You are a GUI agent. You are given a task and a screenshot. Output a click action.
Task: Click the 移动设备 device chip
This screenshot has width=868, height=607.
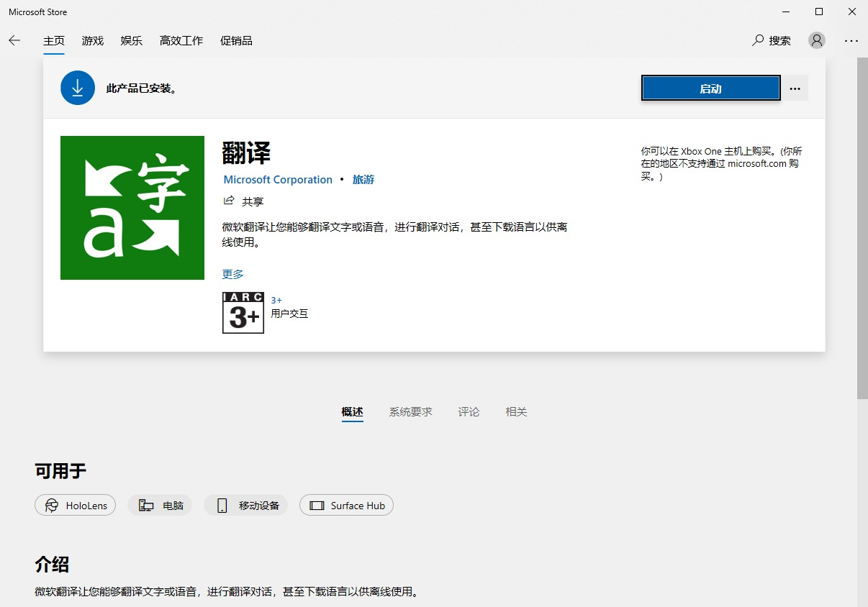246,506
